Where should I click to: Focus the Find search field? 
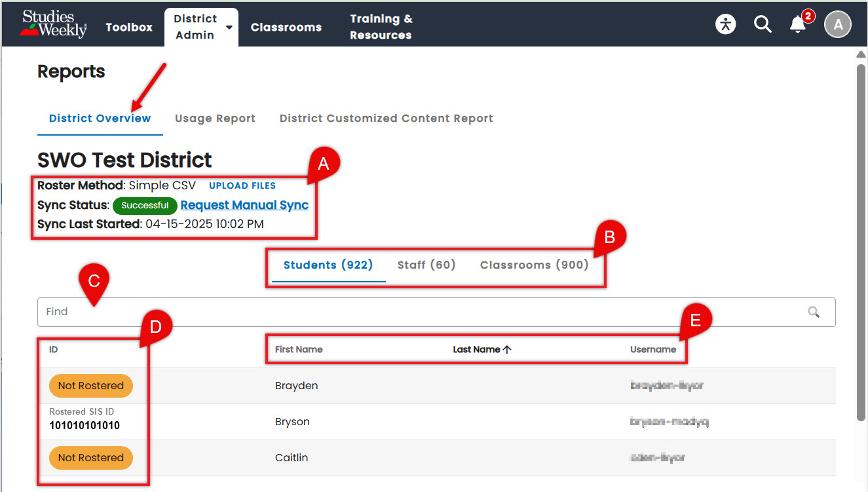click(436, 312)
